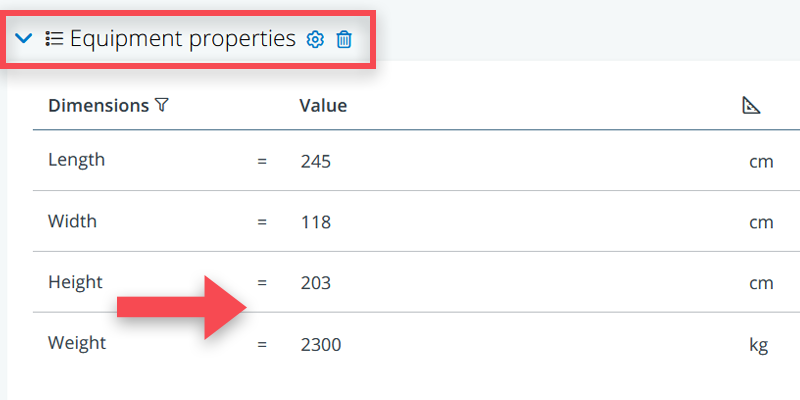
Task: Select the Weight row label
Action: [x=77, y=344]
